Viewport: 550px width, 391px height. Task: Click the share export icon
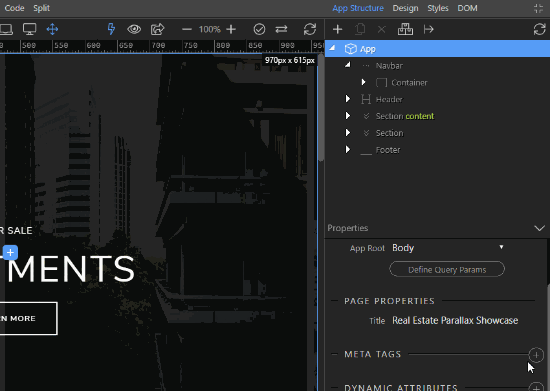pyautogui.click(x=157, y=29)
